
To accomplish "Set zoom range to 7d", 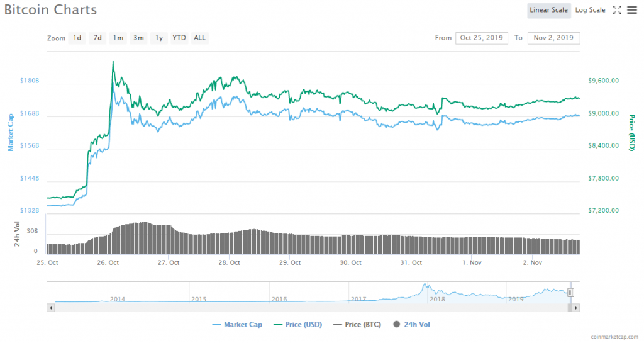I will pyautogui.click(x=97, y=38).
